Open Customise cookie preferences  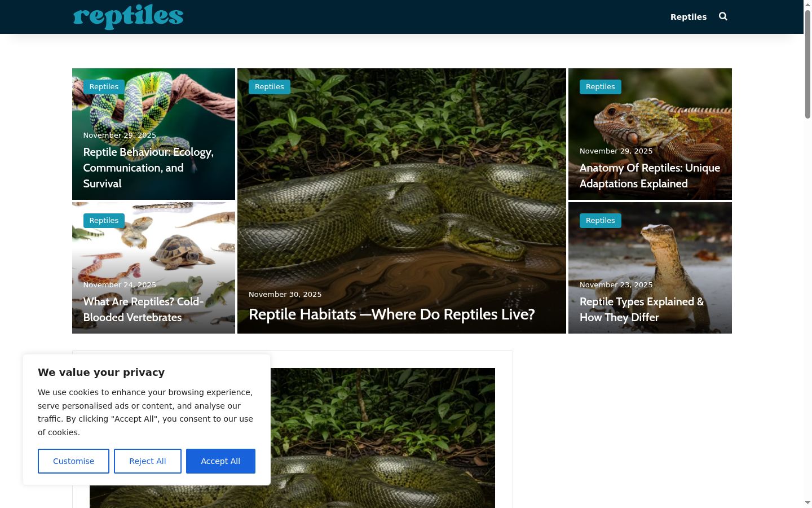tap(73, 461)
